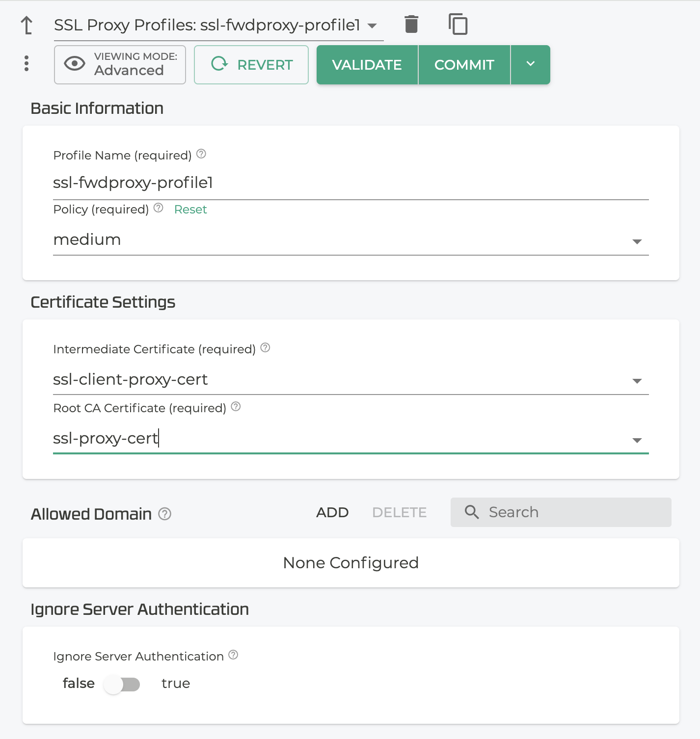The width and height of the screenshot is (700, 739).
Task: Toggle Ignore Server Authentication switch
Action: coord(122,684)
